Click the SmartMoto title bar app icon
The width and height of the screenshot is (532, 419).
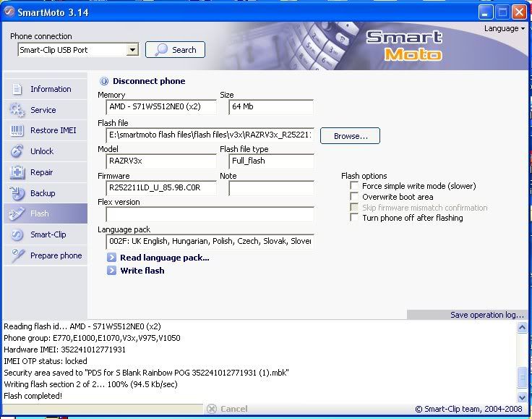tap(9, 12)
